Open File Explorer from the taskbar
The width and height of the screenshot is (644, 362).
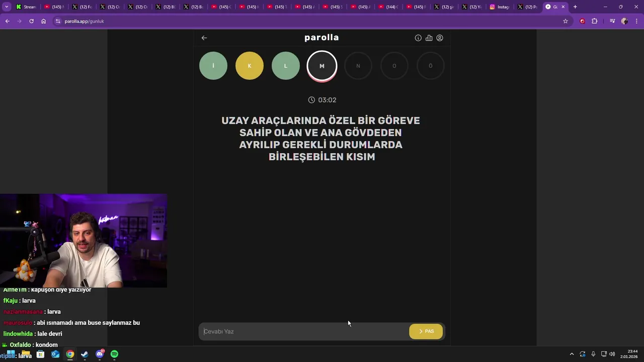[x=26, y=354]
